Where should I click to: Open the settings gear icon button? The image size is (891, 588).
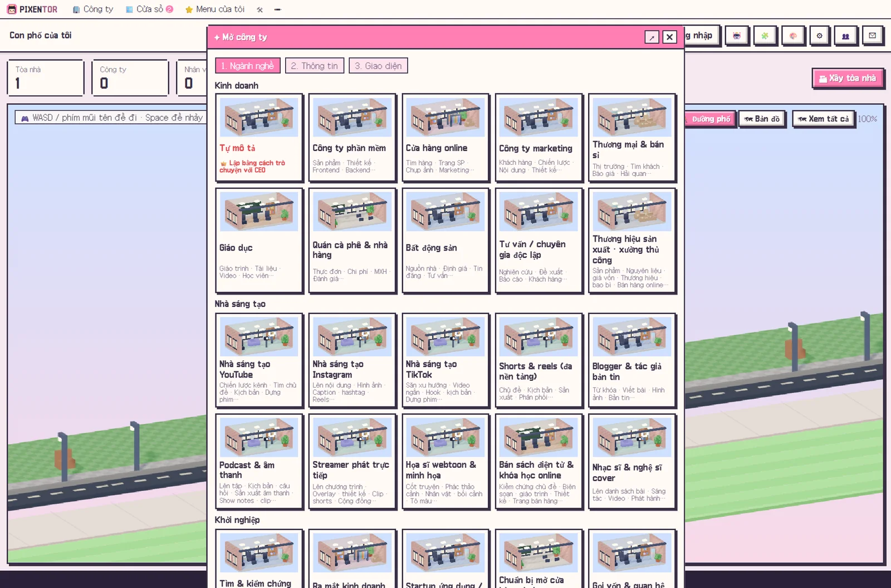coord(819,36)
